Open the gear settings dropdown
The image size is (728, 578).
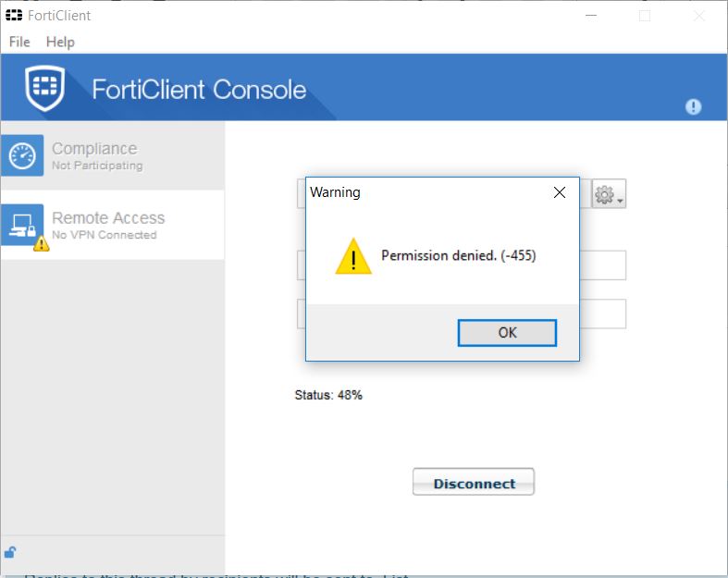point(608,194)
